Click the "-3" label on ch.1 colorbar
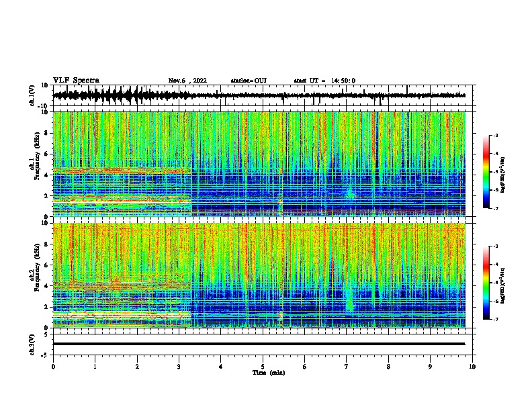 coord(495,136)
